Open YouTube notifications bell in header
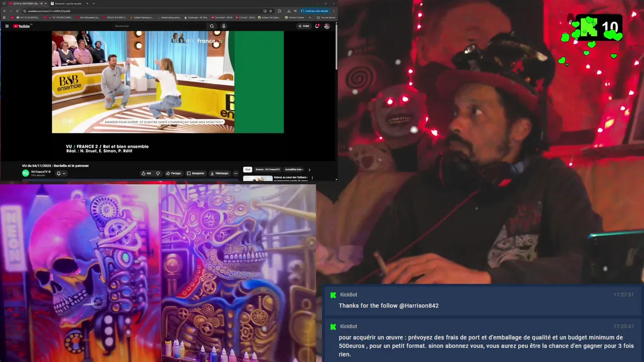 (x=317, y=26)
